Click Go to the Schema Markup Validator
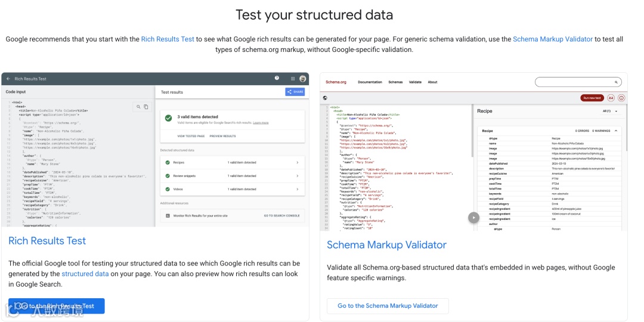The image size is (644, 322). 388,306
